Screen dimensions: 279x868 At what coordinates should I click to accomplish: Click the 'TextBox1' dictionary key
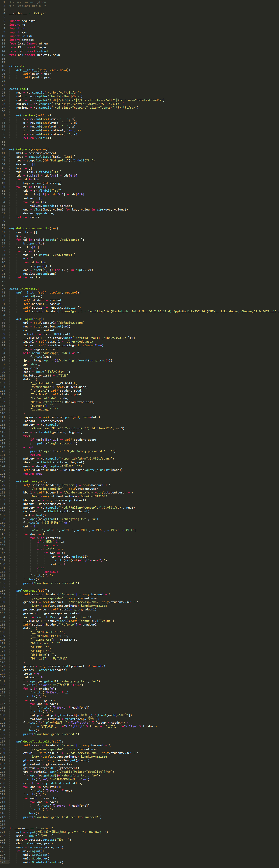39,391
